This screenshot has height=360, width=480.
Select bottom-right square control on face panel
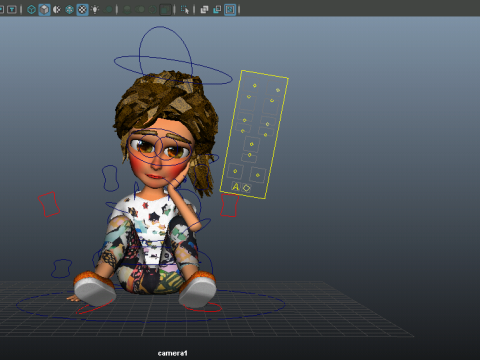point(258,175)
